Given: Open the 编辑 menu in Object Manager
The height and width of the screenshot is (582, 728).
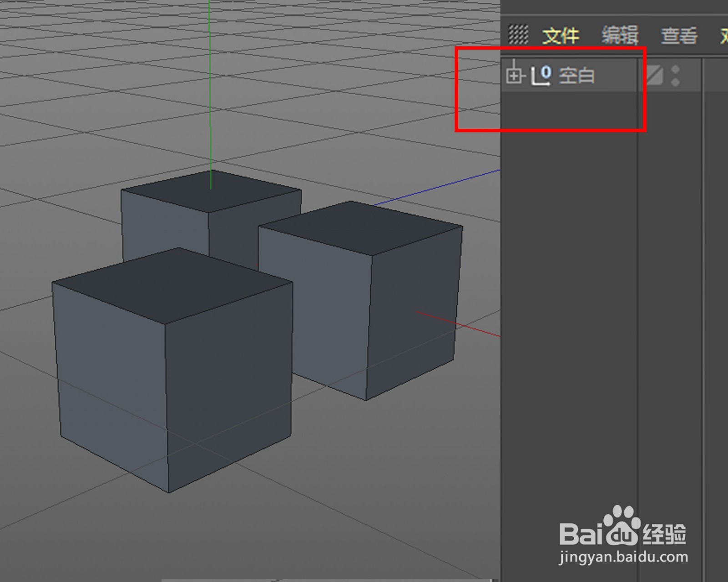Looking at the screenshot, I should point(620,35).
